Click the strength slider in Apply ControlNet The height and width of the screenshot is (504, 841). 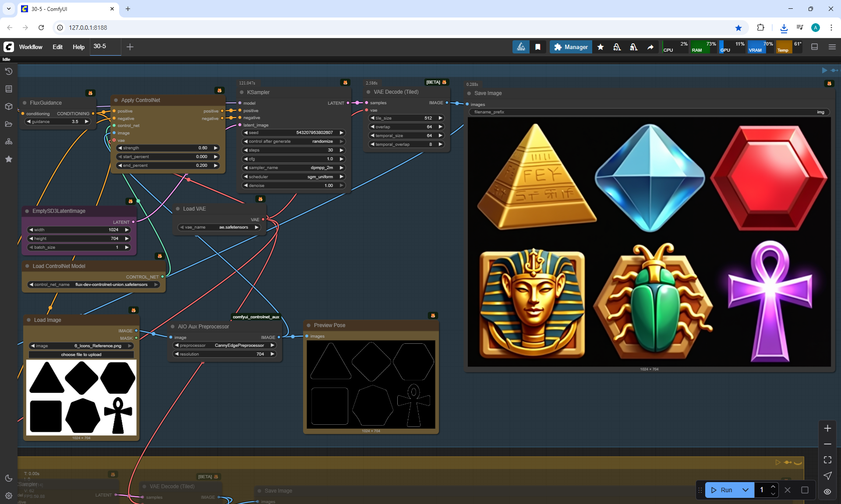click(x=168, y=148)
